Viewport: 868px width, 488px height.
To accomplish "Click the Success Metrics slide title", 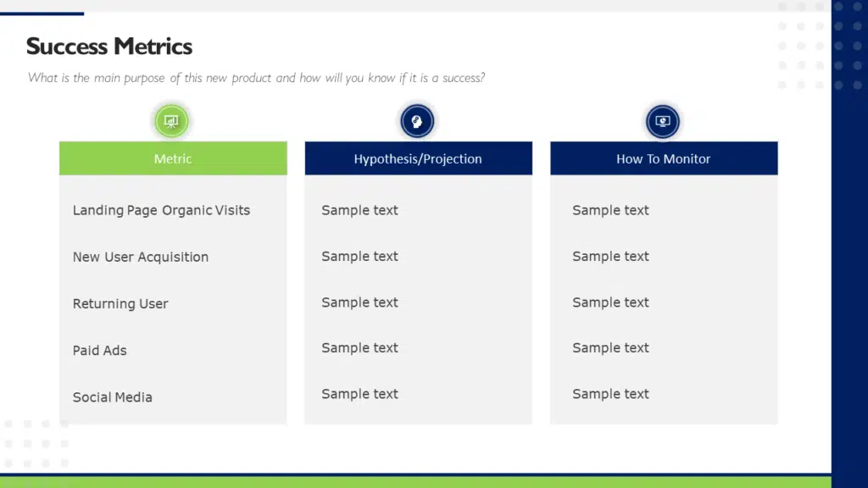I will tap(109, 47).
